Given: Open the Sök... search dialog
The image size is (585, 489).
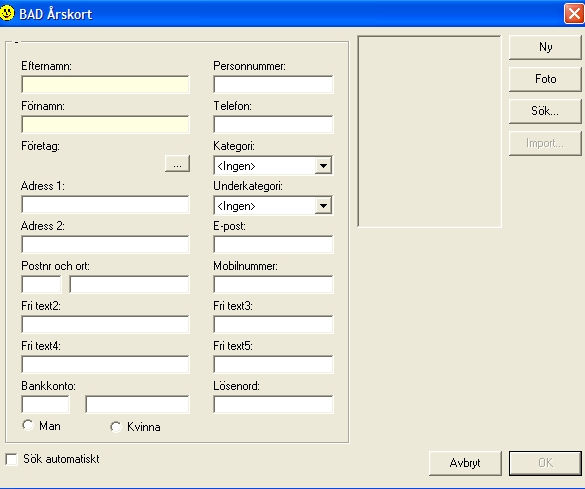Looking at the screenshot, I should (x=545, y=111).
